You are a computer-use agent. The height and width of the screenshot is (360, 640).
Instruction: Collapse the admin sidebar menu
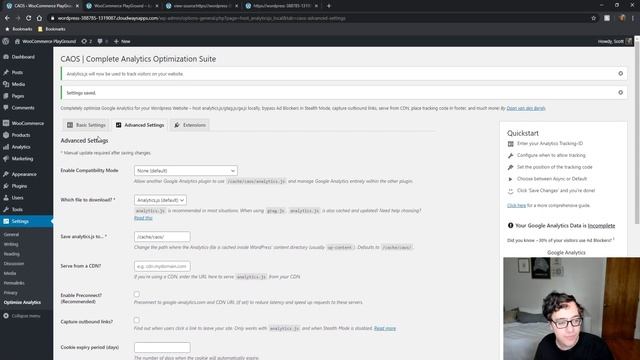pyautogui.click(x=22, y=316)
